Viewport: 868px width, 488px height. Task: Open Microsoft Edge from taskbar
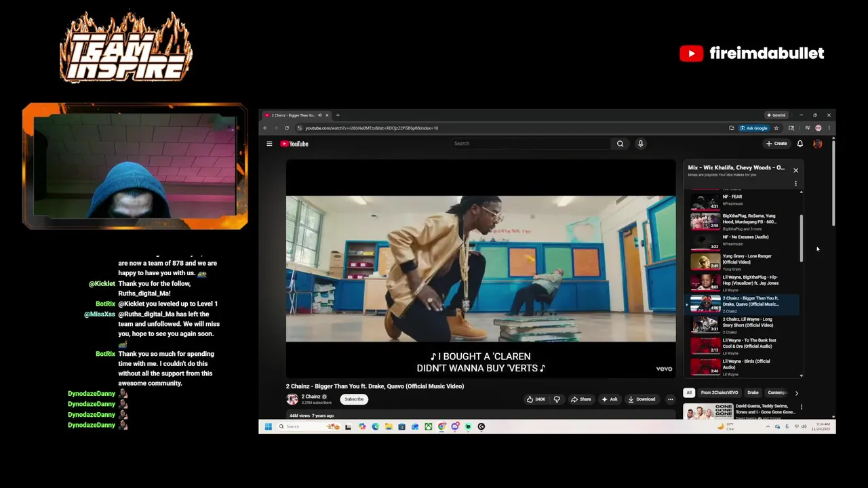tap(375, 426)
